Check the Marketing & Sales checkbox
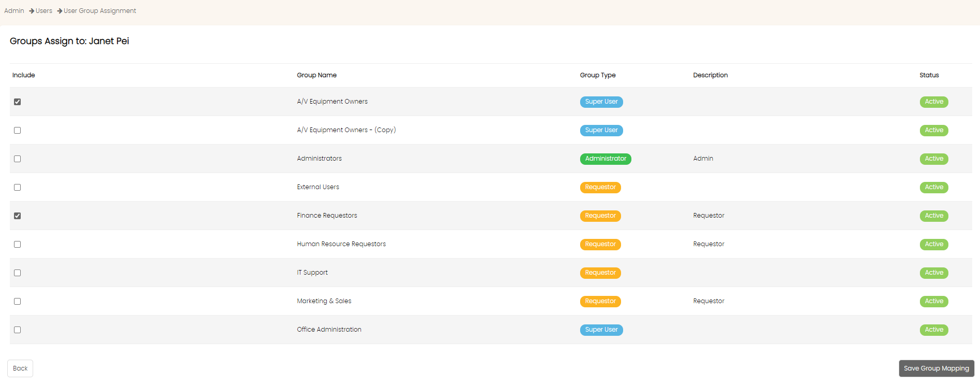 18,302
